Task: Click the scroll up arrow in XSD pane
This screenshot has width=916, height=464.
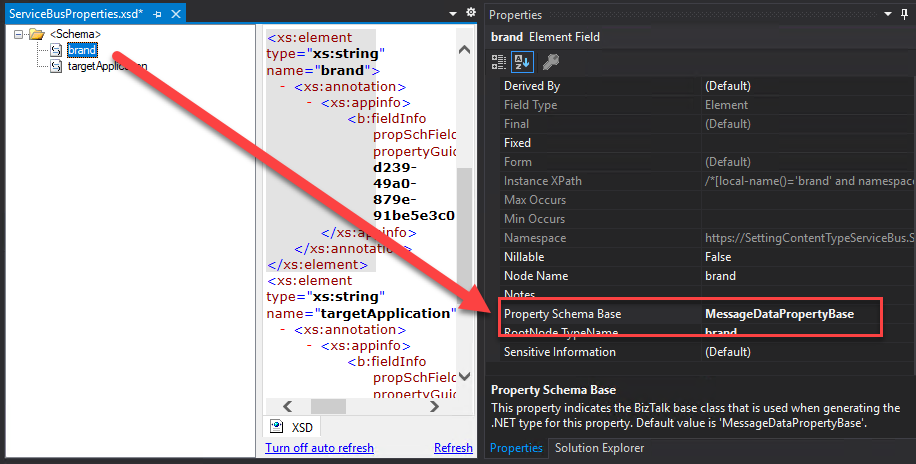Action: (464, 50)
